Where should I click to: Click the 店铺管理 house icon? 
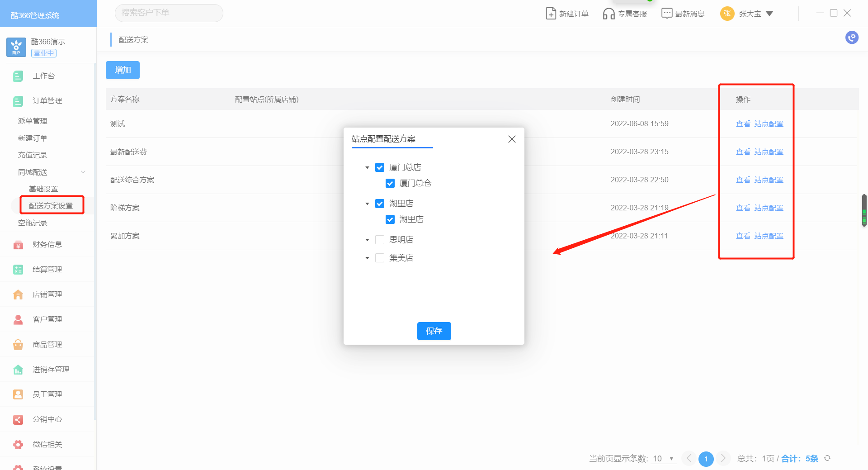(x=18, y=294)
